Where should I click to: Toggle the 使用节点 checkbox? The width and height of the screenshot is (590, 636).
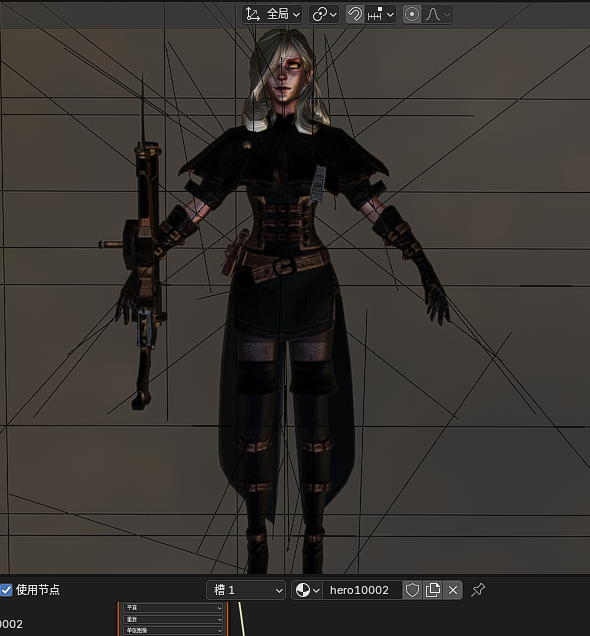[6, 590]
